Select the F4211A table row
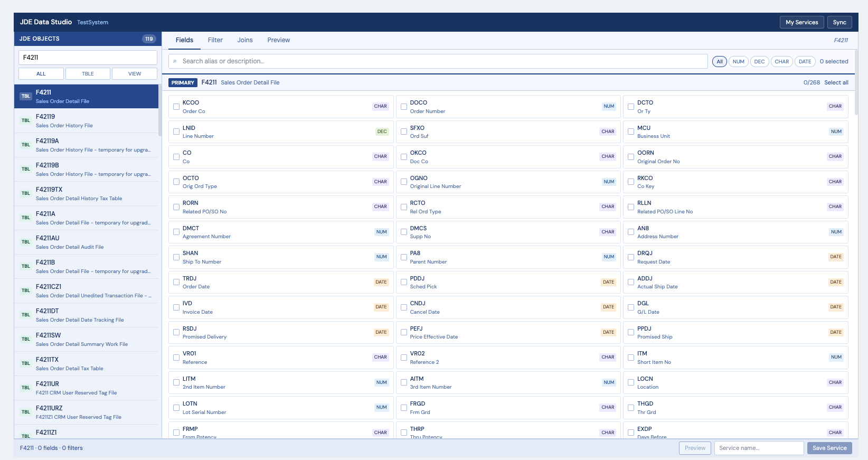Screen dimensions: 868x460 click(86, 218)
